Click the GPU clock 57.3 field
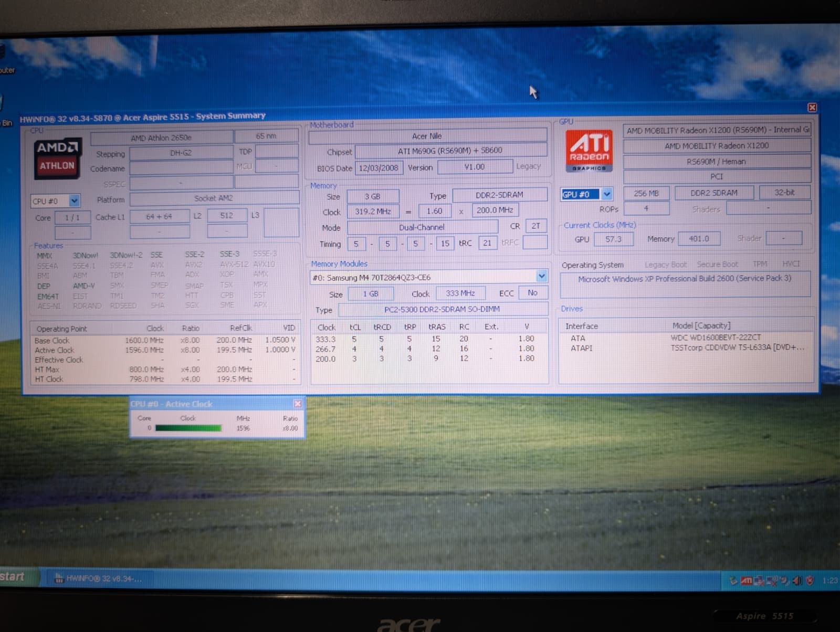 pyautogui.click(x=613, y=239)
